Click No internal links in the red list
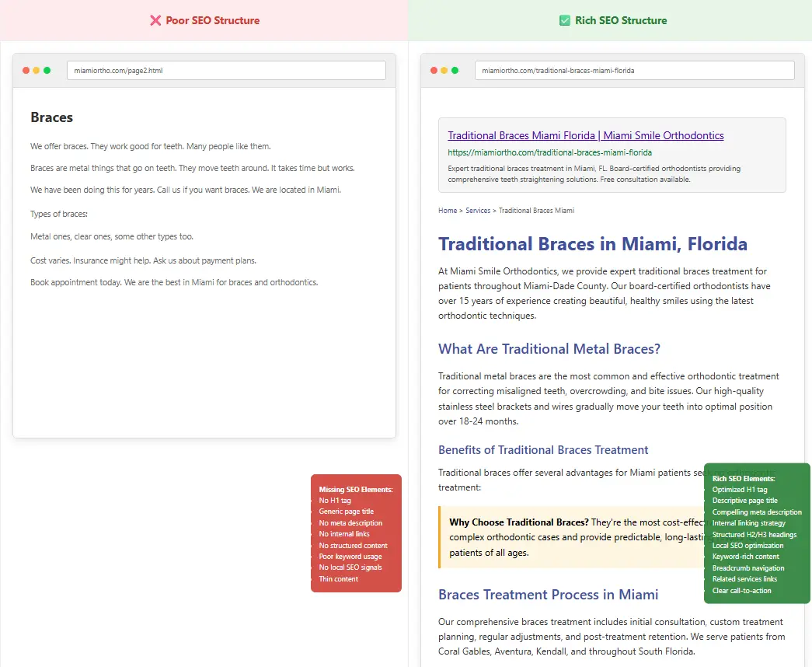This screenshot has height=667, width=812. 344,534
